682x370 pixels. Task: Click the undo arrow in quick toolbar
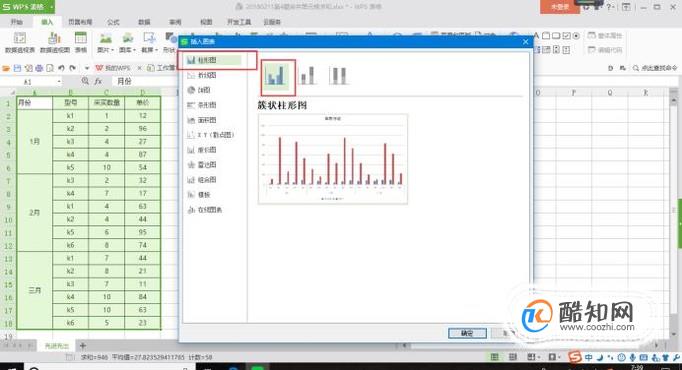tap(61, 68)
